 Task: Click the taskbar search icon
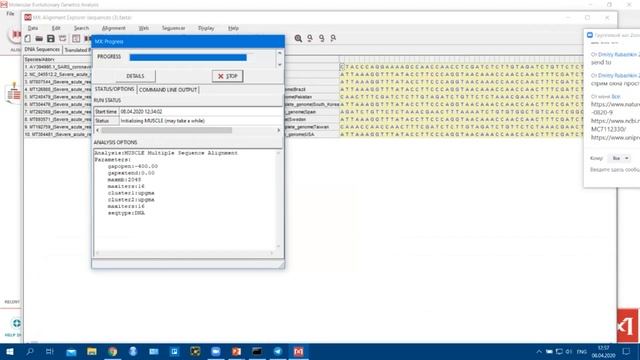[30, 351]
